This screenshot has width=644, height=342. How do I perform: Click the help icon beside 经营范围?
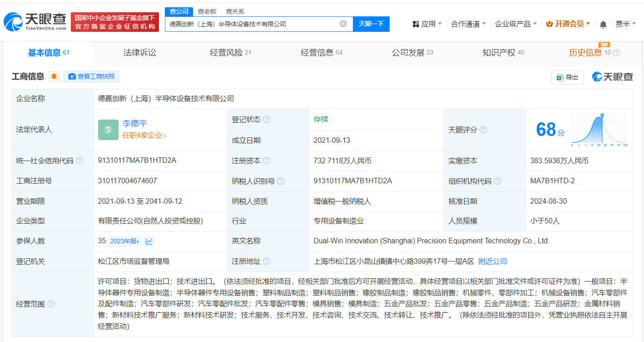pos(51,304)
